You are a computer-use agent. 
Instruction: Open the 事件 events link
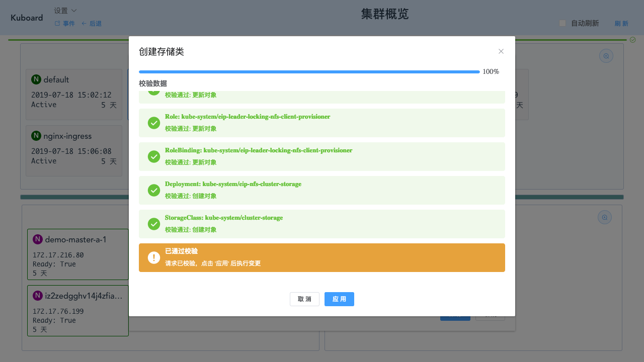click(65, 24)
